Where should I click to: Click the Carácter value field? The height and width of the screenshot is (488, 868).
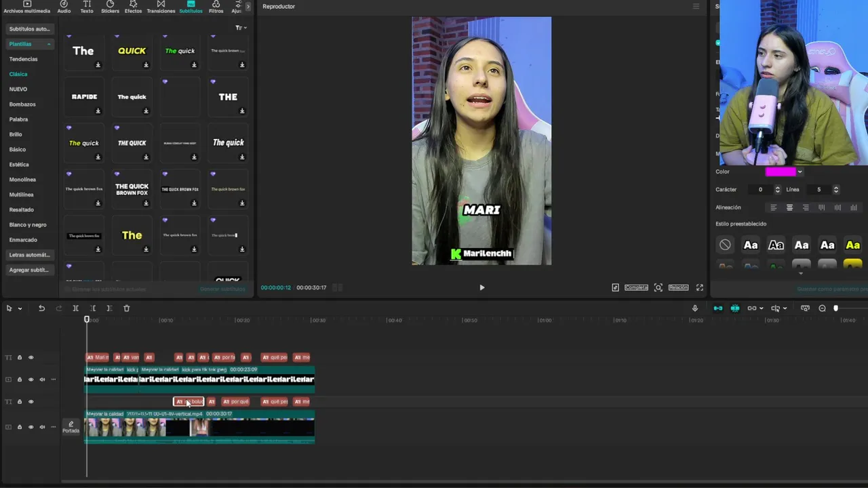pos(761,190)
